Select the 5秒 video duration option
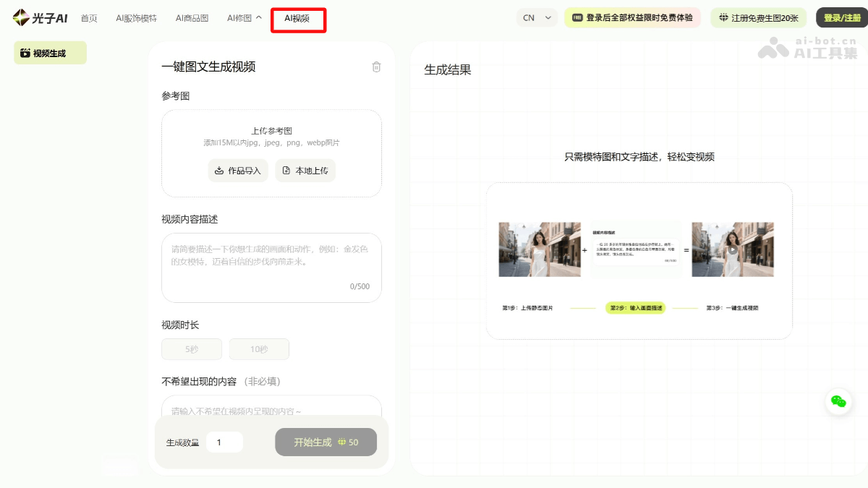Screen dimensions: 868x488 [191, 348]
